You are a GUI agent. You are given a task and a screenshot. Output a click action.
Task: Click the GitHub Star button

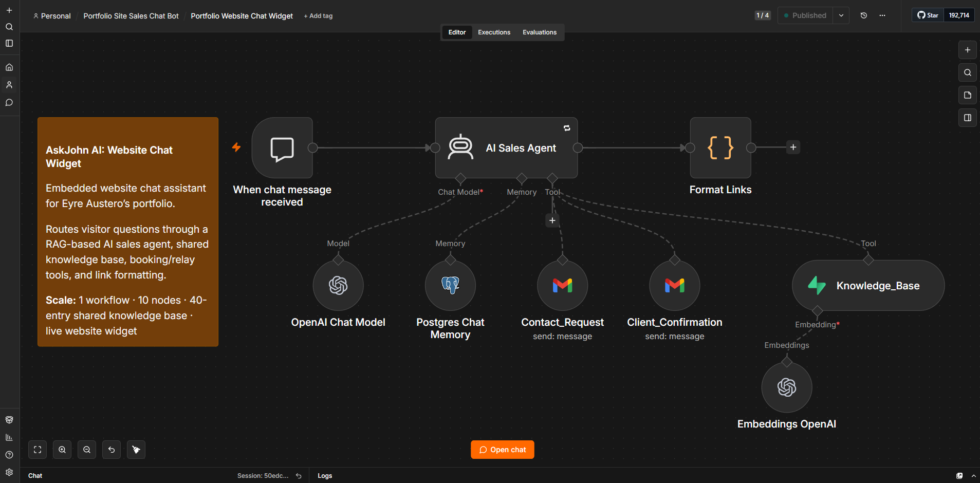point(928,15)
